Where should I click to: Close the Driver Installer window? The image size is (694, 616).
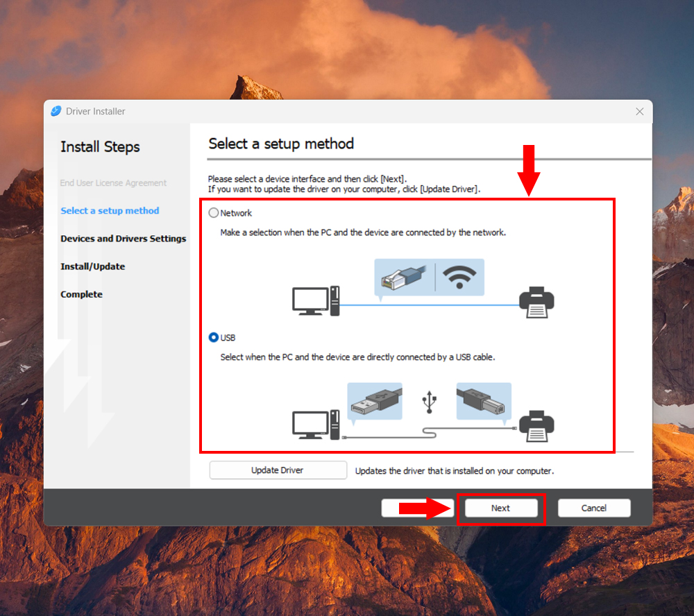coord(640,112)
